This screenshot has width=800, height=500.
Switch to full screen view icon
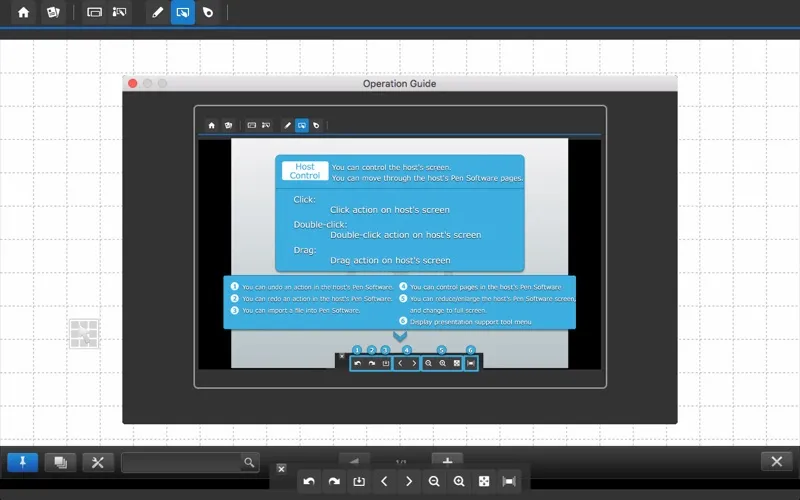484,482
